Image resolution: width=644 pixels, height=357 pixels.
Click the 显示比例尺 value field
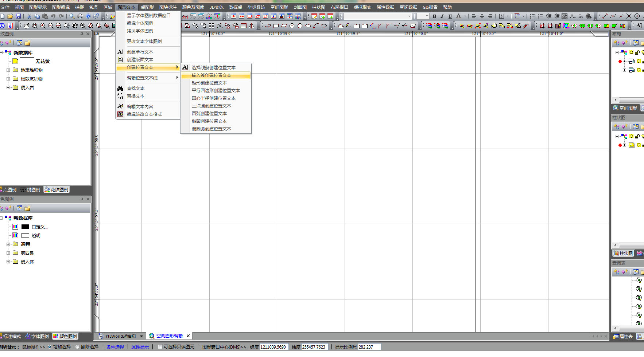coord(369,347)
